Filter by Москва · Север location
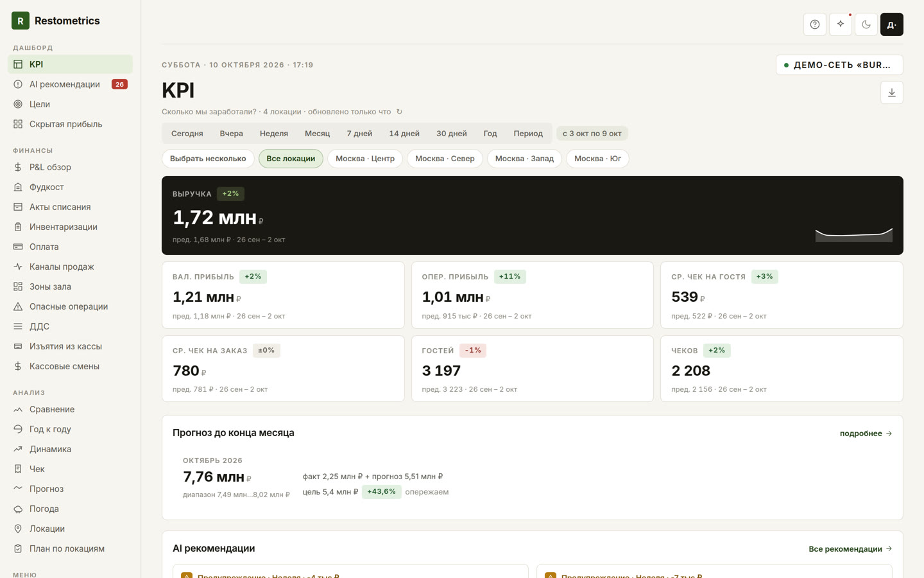 (445, 159)
